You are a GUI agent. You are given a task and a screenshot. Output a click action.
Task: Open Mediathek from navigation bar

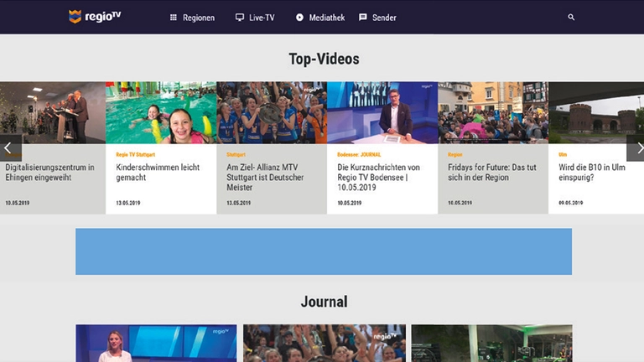tap(327, 18)
